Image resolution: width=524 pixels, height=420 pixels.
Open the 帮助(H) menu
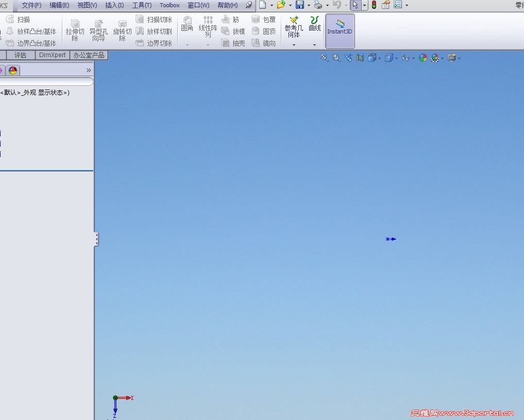[228, 5]
